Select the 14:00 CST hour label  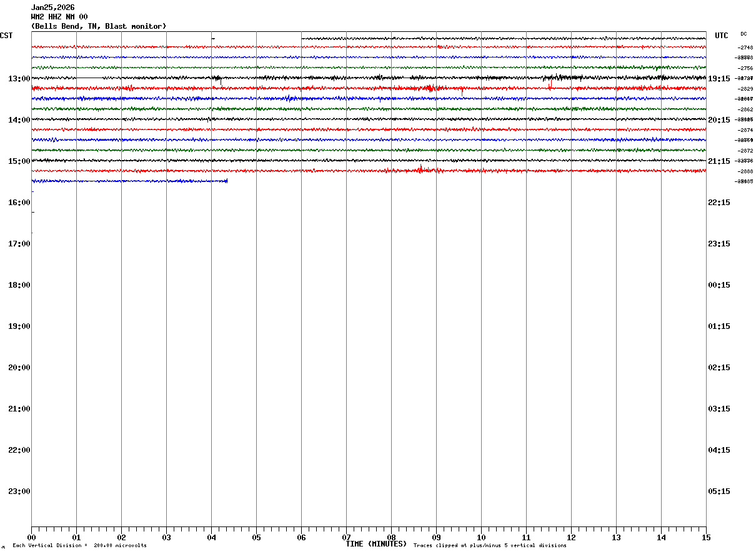19,120
